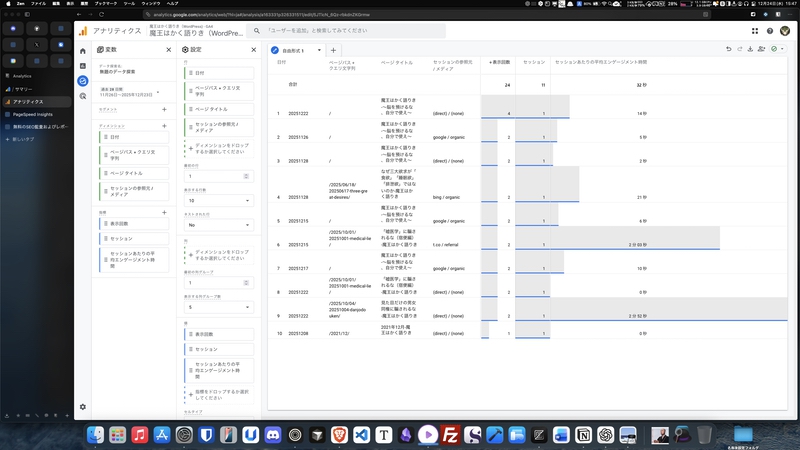Click the undo arrow in exploration toolbar
Viewport: 800px width, 450px height.
pos(729,49)
